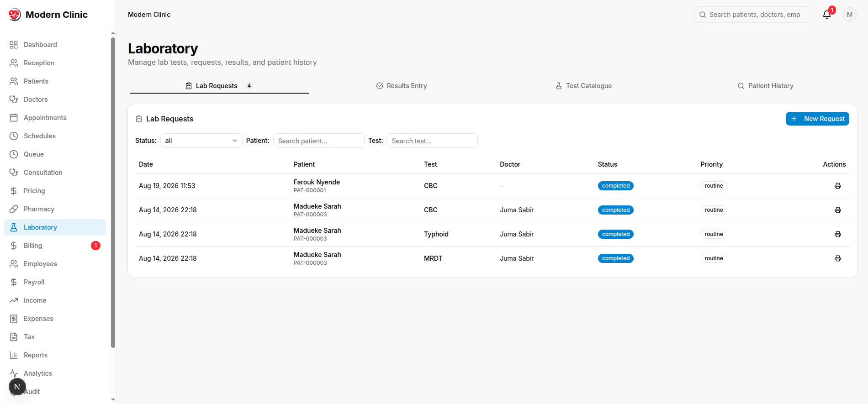Open Appointments calendar item
Screen dimensions: 868x404
[54, 118]
